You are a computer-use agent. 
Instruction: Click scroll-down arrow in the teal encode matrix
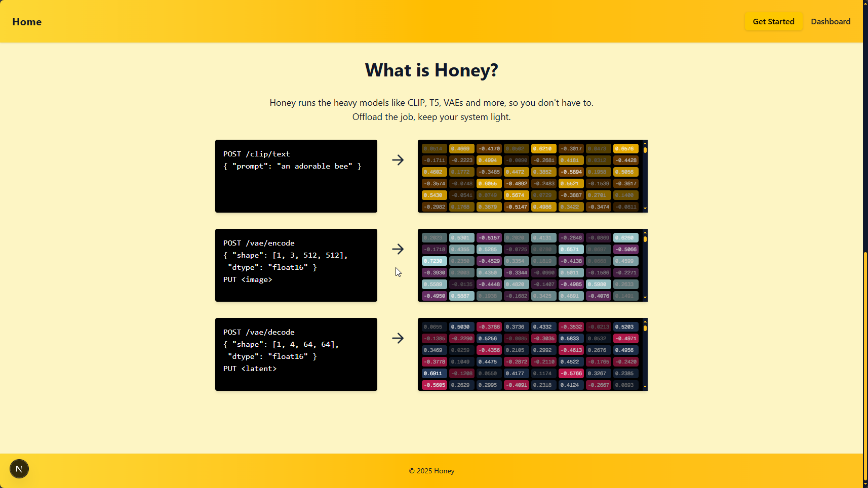pyautogui.click(x=645, y=298)
